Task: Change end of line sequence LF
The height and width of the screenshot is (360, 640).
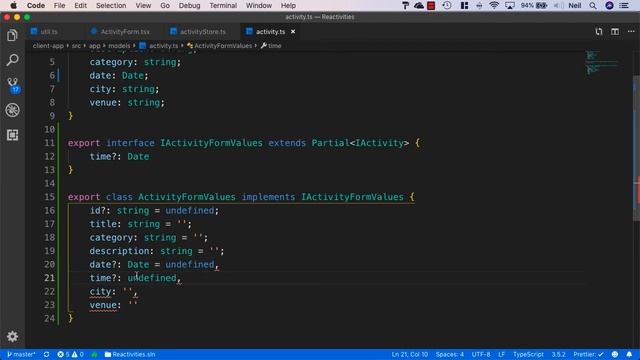Action: pyautogui.click(x=501, y=354)
